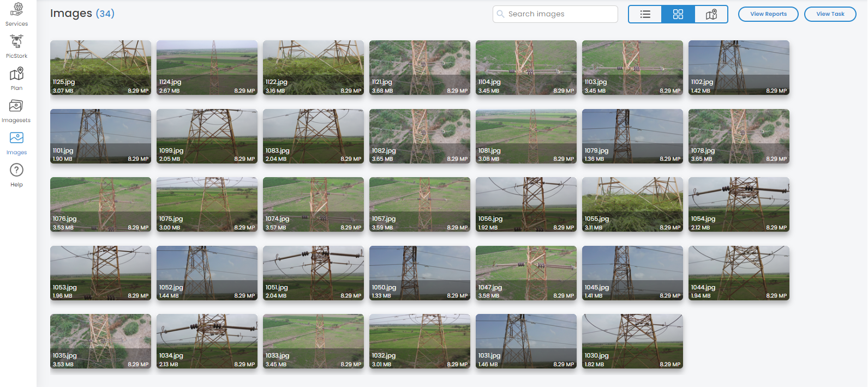868x387 pixels.
Task: Click the search magnifier icon
Action: [500, 14]
